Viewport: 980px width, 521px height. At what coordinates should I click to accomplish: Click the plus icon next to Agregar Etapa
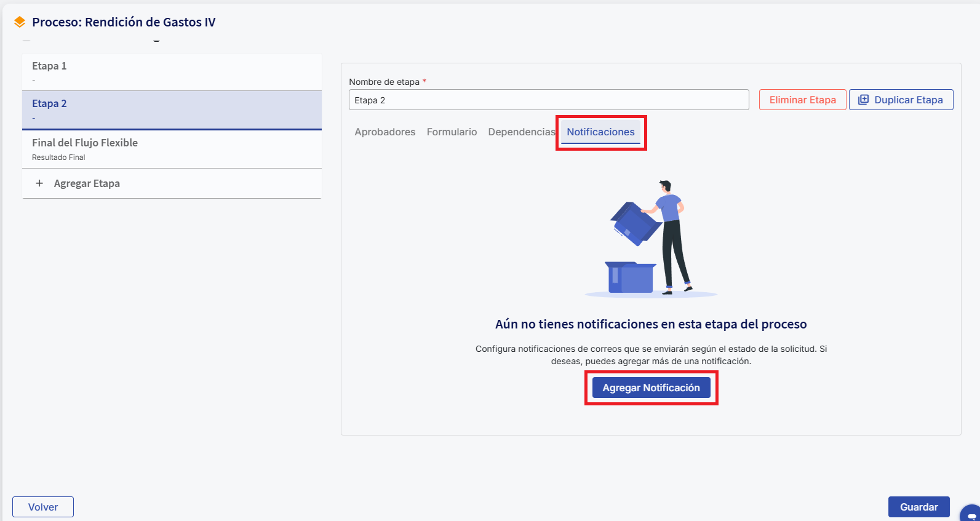pos(39,183)
